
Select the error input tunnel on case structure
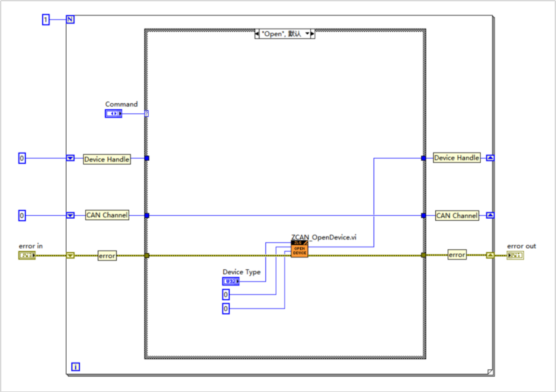(x=147, y=255)
